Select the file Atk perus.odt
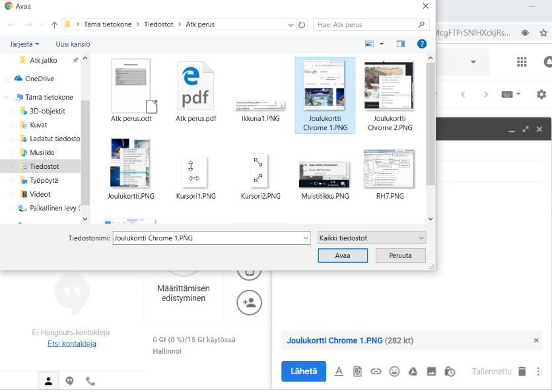 point(131,91)
